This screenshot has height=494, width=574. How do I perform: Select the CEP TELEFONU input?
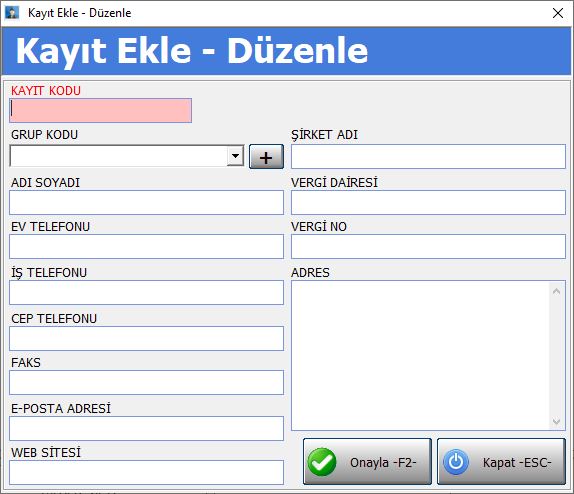pyautogui.click(x=146, y=338)
